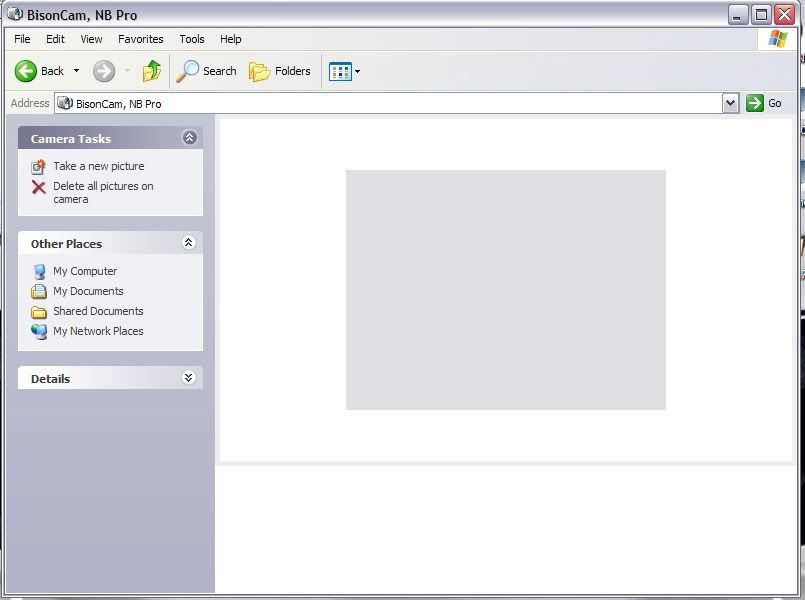Open the Favorites menu
Viewport: 805px width, 600px height.
[x=141, y=39]
